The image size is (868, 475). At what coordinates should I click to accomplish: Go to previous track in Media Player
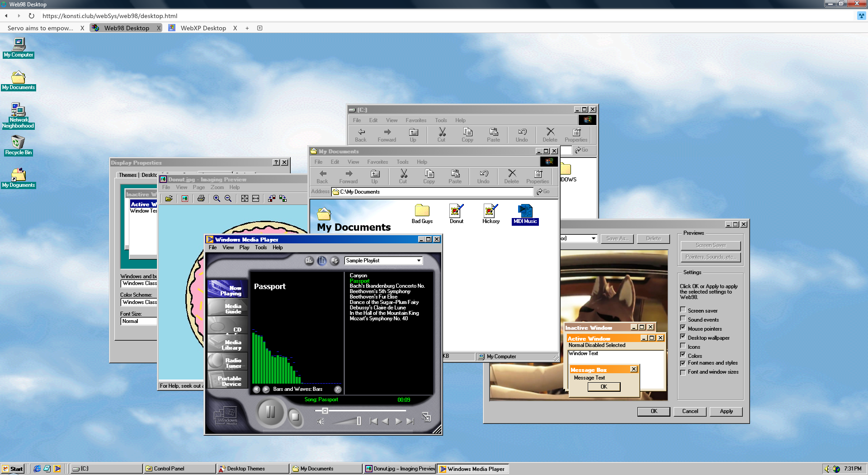click(x=373, y=421)
